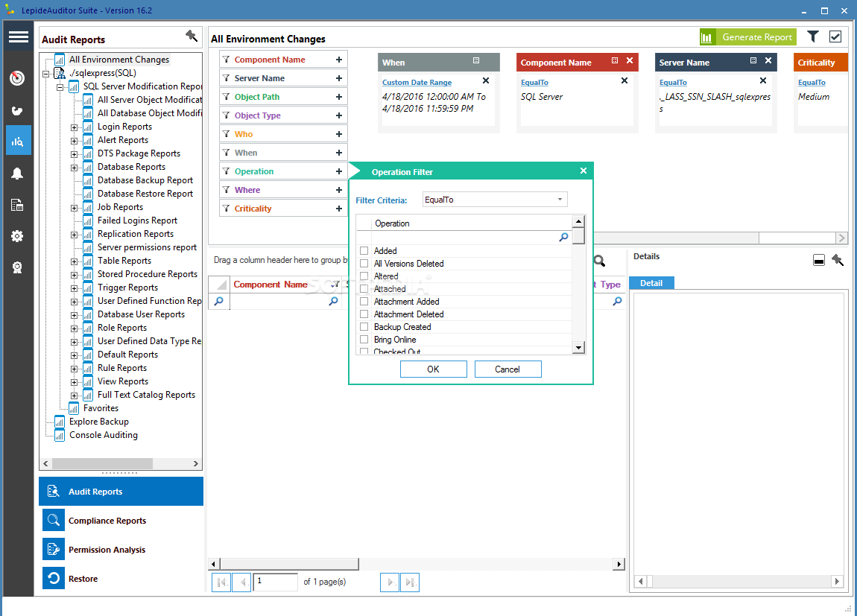Remove the Server Name filter card
The width and height of the screenshot is (857, 616).
[x=768, y=60]
